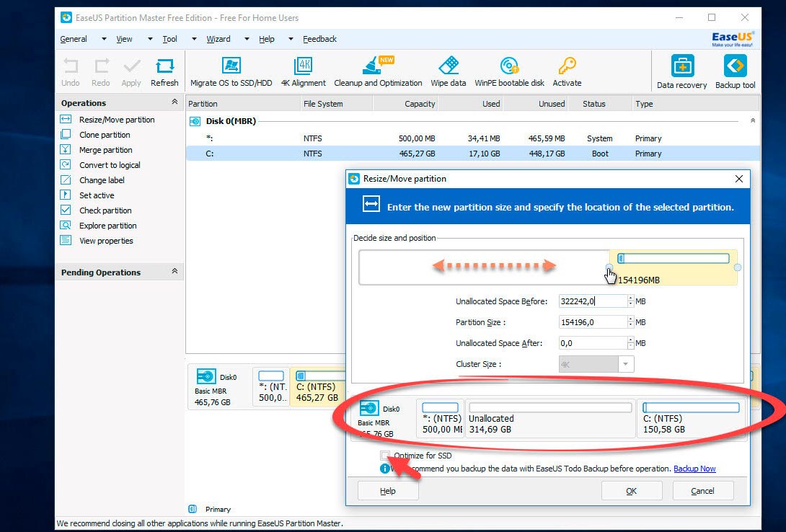Confirm the resize with OK
Image resolution: width=786 pixels, height=532 pixels.
(632, 491)
